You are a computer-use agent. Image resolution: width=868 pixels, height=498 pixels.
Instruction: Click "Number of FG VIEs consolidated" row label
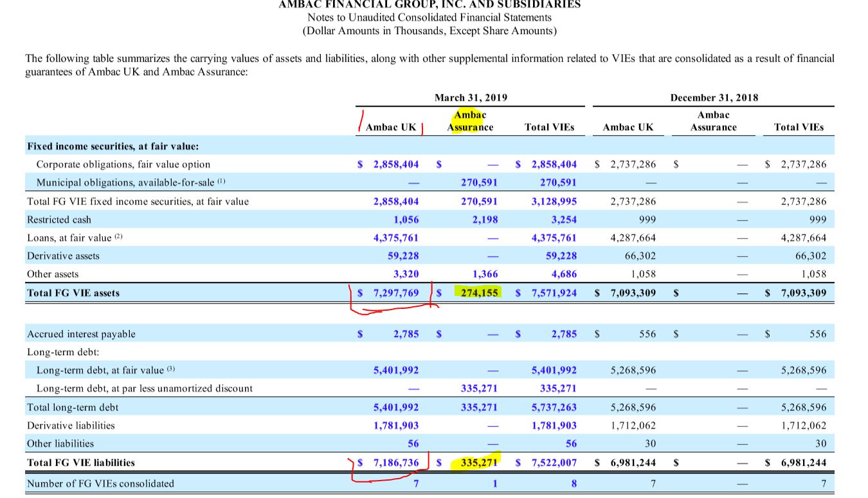100,483
